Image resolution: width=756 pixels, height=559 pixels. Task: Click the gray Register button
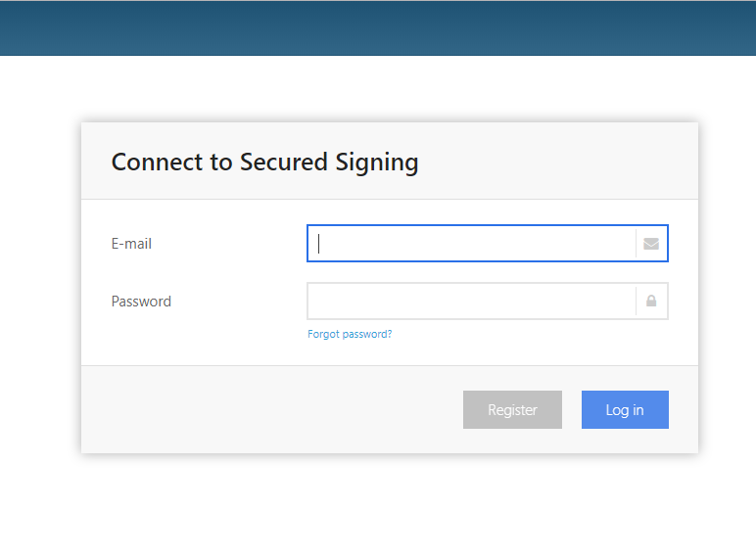[x=512, y=409]
